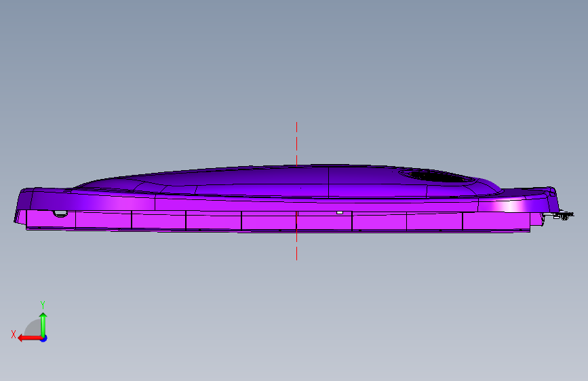Viewport: 588px width, 381px height.
Task: Click the red X axis arrow of the triad
Action: (x=29, y=338)
